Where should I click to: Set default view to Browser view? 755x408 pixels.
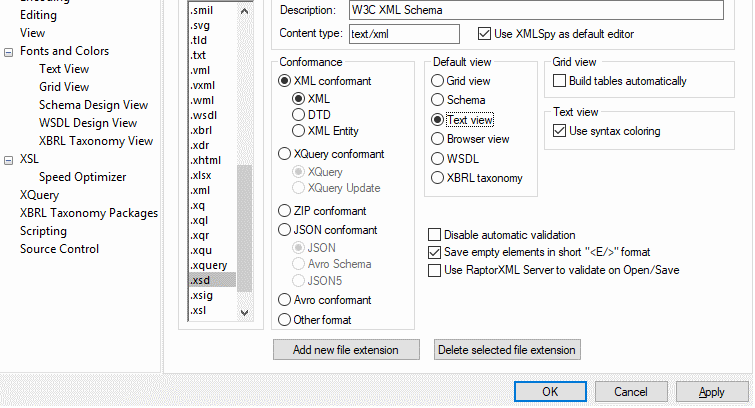click(x=437, y=139)
